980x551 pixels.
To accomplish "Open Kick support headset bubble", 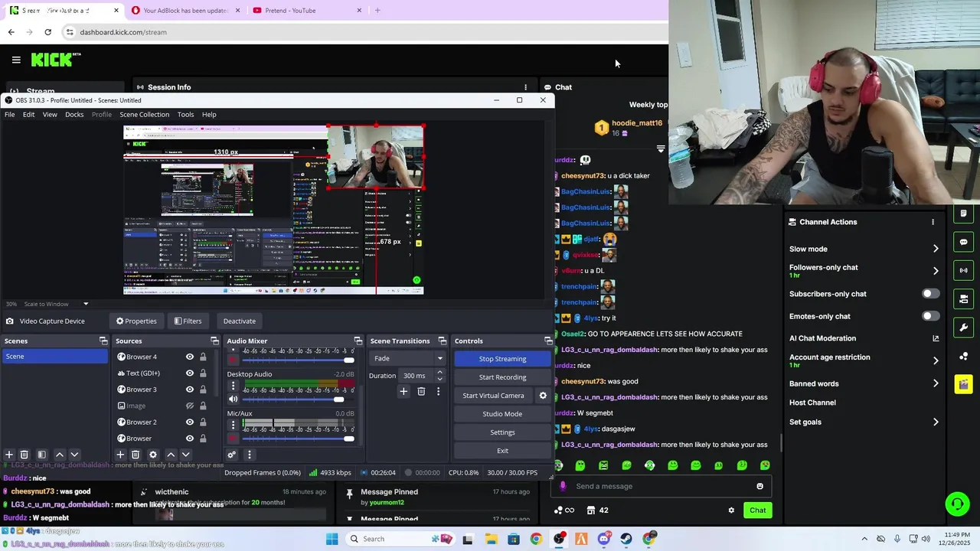I will point(957,504).
